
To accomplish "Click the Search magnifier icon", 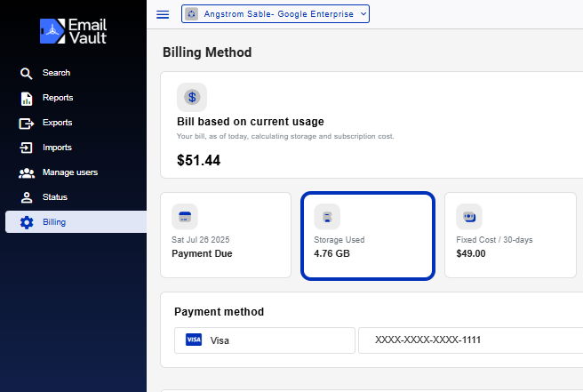I will point(26,73).
